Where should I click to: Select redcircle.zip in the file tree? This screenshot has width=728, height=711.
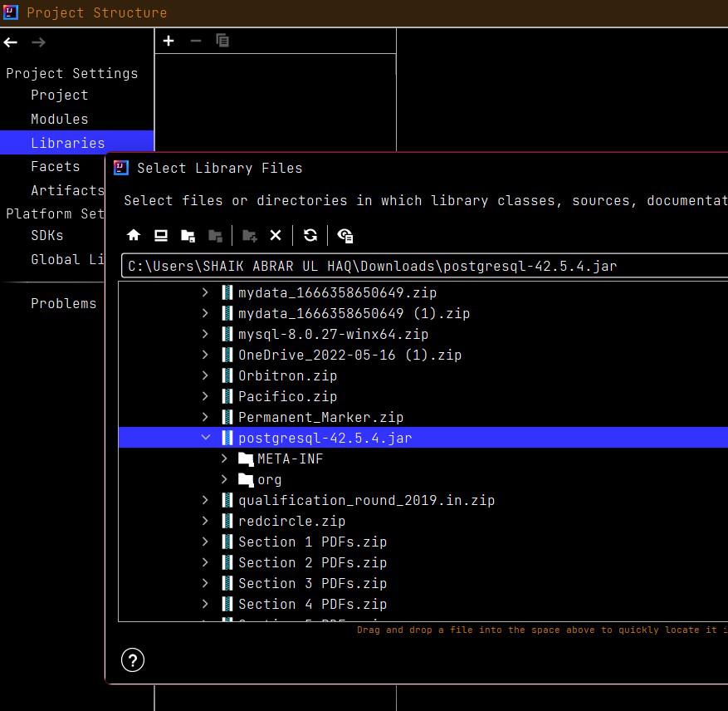[x=291, y=521]
